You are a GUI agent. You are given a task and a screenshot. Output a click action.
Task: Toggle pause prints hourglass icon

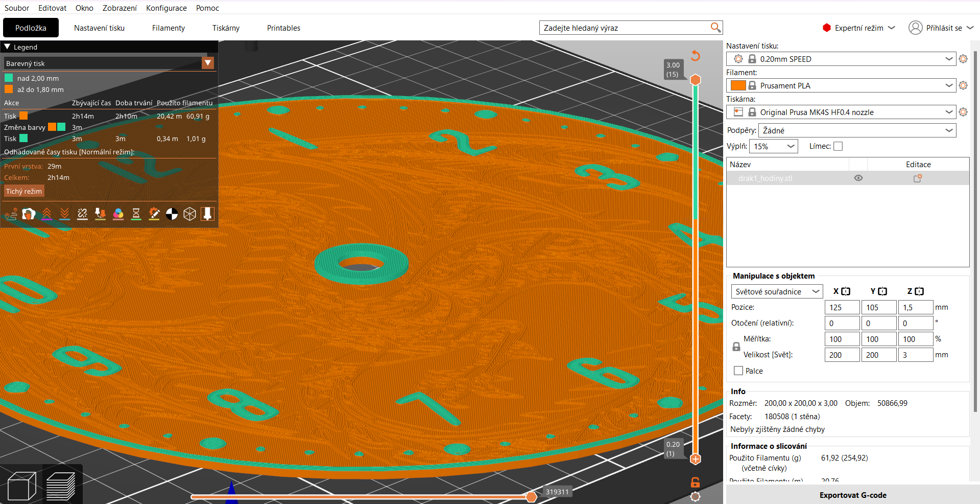[136, 214]
